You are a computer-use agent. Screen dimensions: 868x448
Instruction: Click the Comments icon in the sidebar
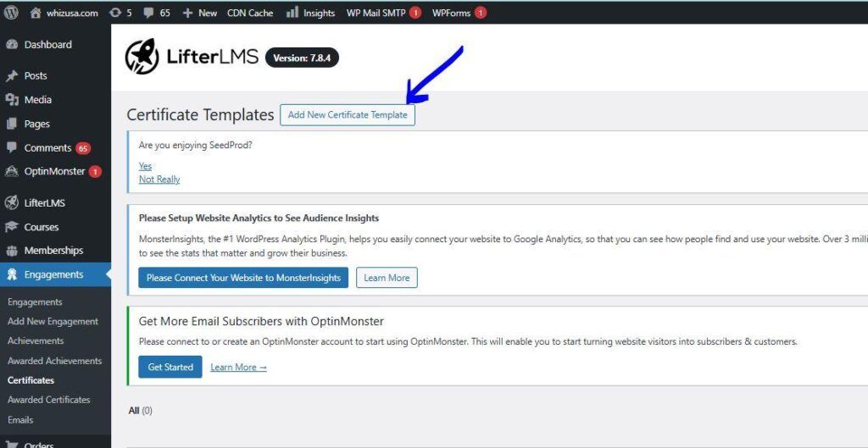click(12, 147)
